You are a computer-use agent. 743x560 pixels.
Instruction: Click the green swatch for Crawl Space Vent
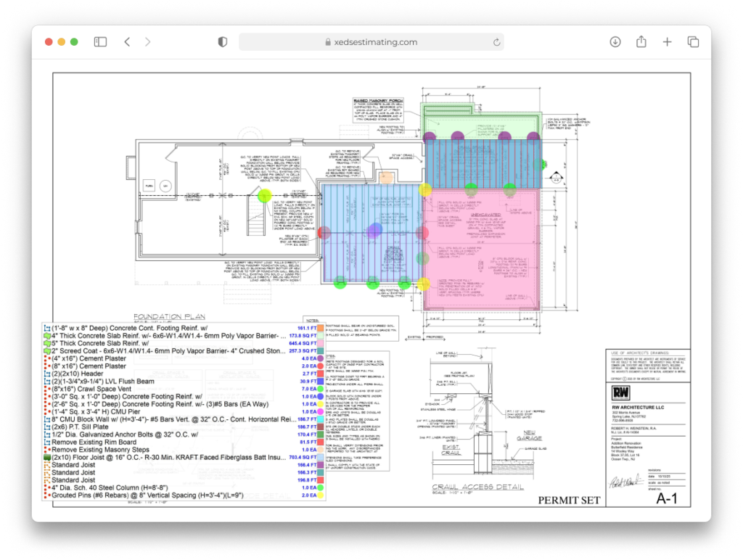pos(321,390)
